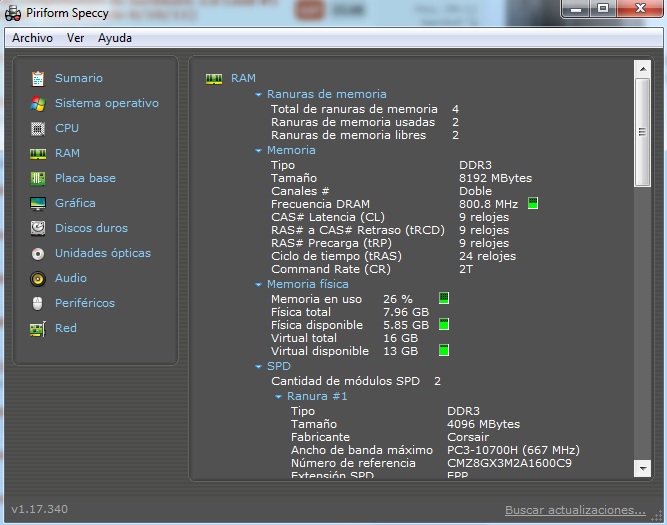
Task: View the Gráfica section
Action: coord(75,203)
